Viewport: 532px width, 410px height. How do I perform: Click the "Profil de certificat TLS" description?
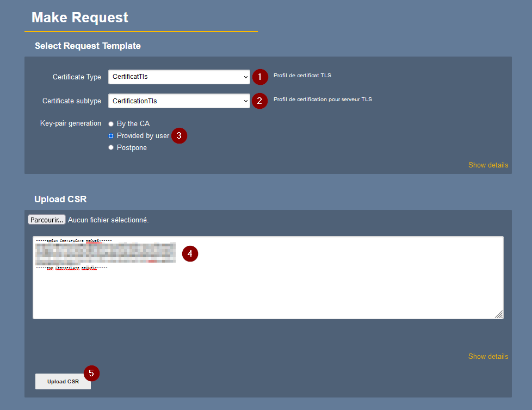302,76
